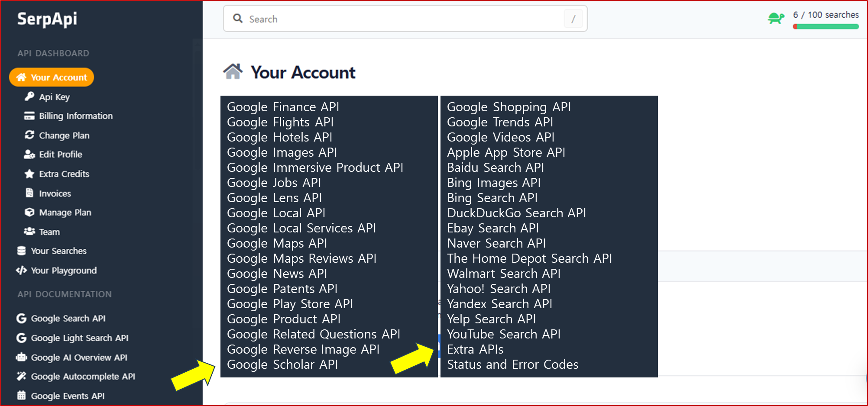Open Edit Profile
The height and width of the screenshot is (406, 868).
pos(61,155)
